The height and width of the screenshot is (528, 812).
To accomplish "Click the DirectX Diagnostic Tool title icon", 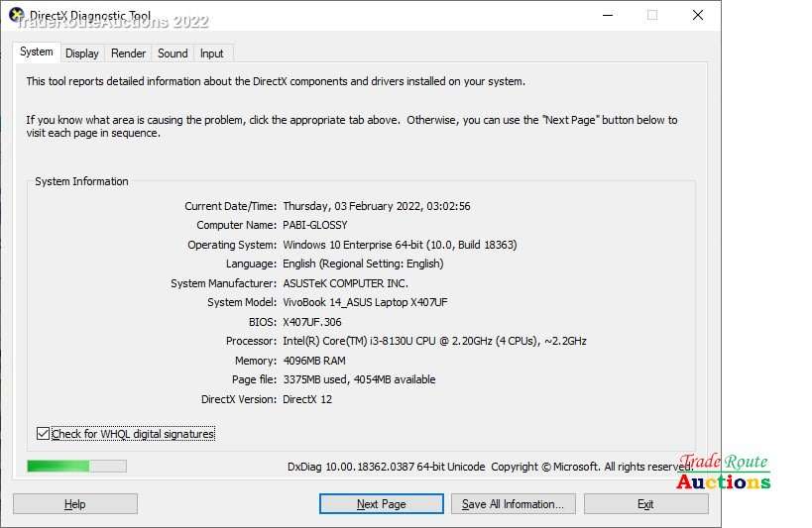I will point(17,15).
